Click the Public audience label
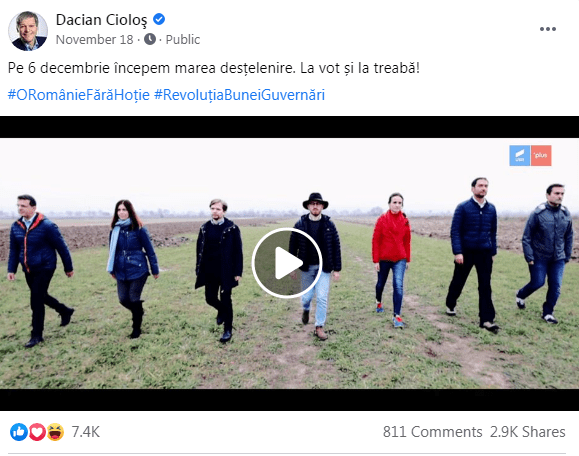Image resolution: width=579 pixels, height=456 pixels. (x=183, y=40)
